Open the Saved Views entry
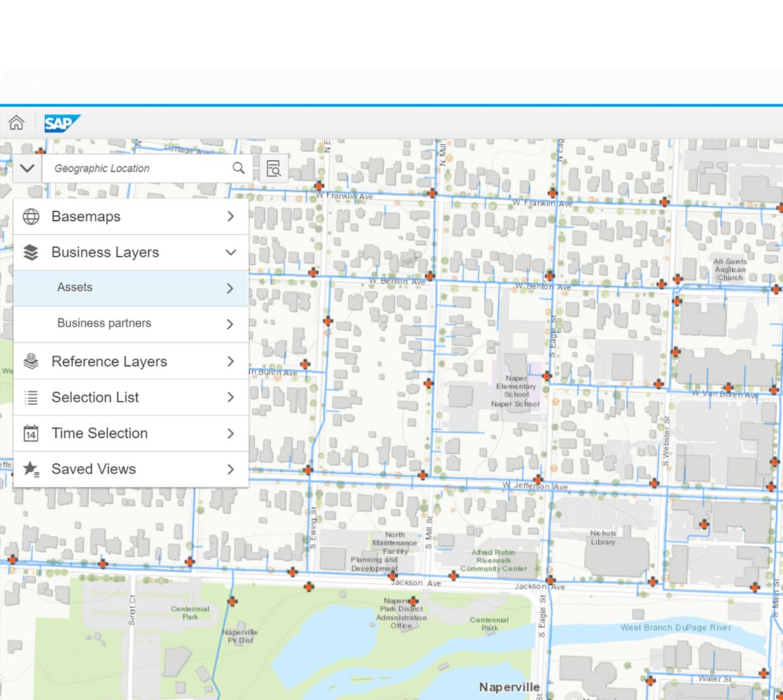Screen dimensions: 783x700 click(94, 470)
